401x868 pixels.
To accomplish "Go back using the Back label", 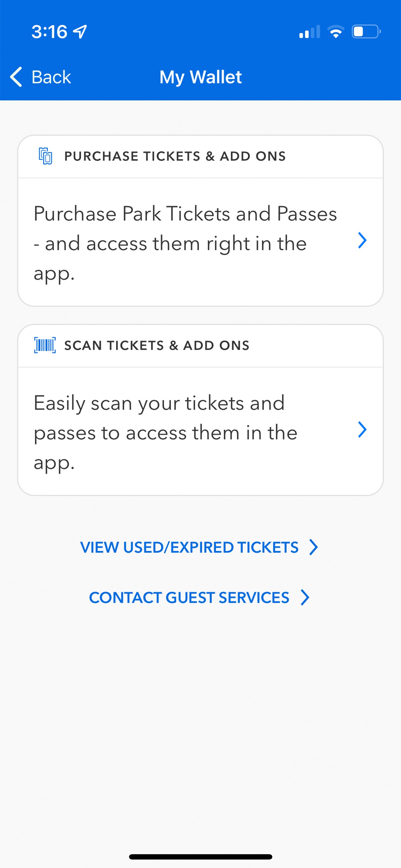I will coord(51,77).
